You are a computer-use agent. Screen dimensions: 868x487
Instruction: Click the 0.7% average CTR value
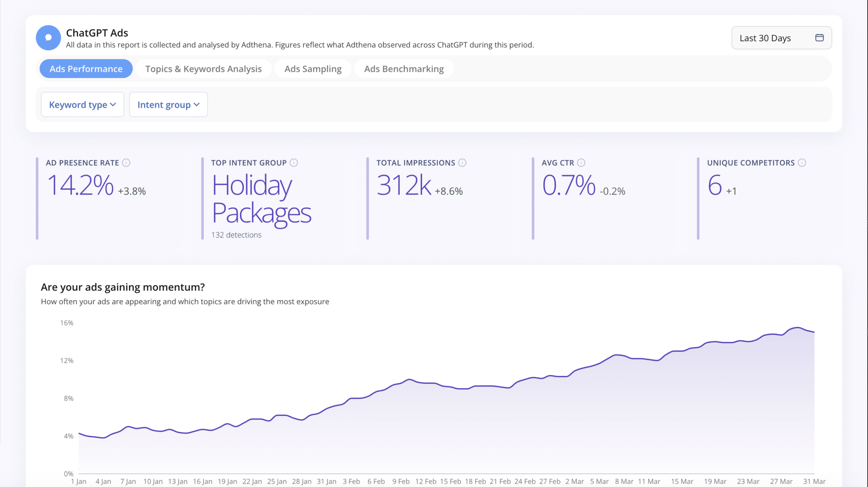point(569,186)
